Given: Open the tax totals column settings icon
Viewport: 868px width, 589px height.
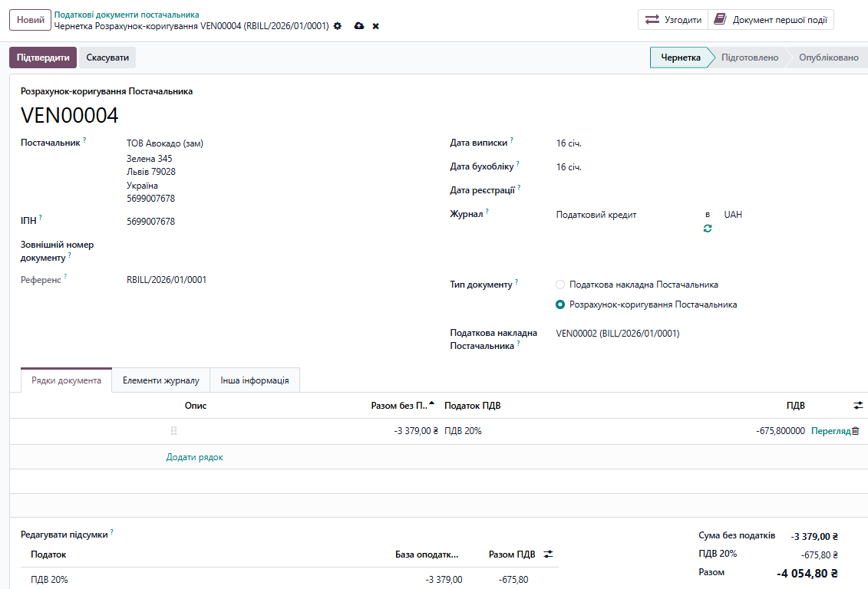Looking at the screenshot, I should pyautogui.click(x=548, y=554).
